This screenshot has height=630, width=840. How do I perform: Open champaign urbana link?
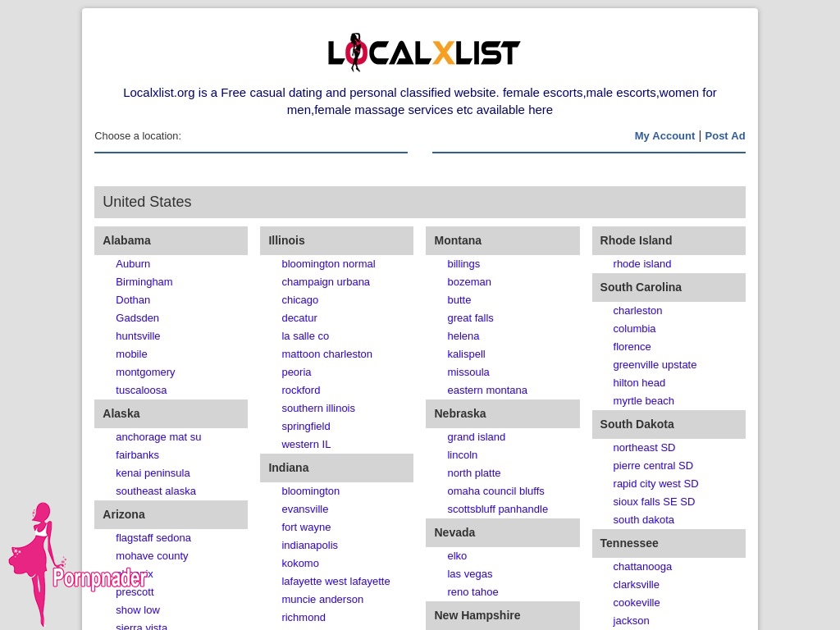click(x=326, y=282)
